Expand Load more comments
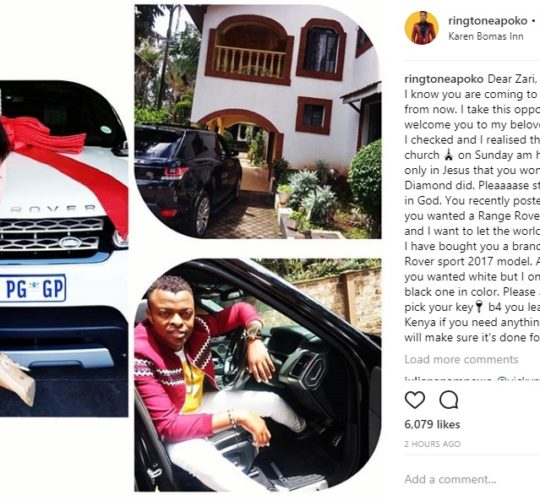Screen dimensions: 540x501 [x=461, y=359]
